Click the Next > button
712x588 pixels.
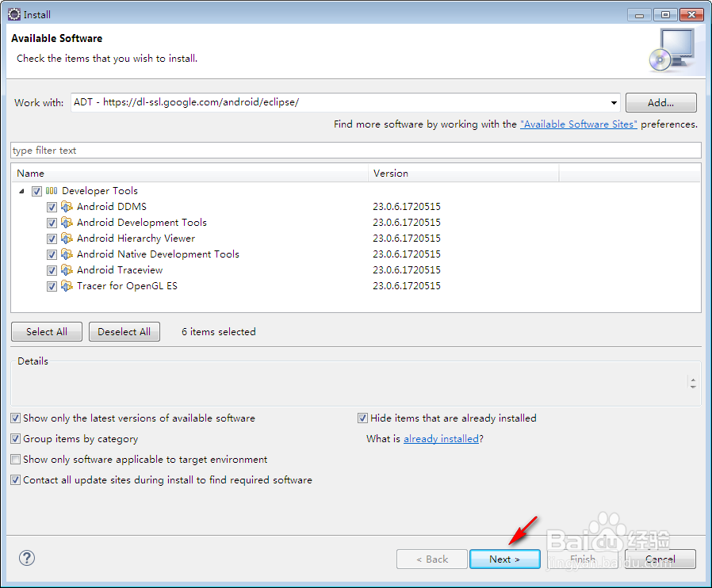pyautogui.click(x=504, y=559)
